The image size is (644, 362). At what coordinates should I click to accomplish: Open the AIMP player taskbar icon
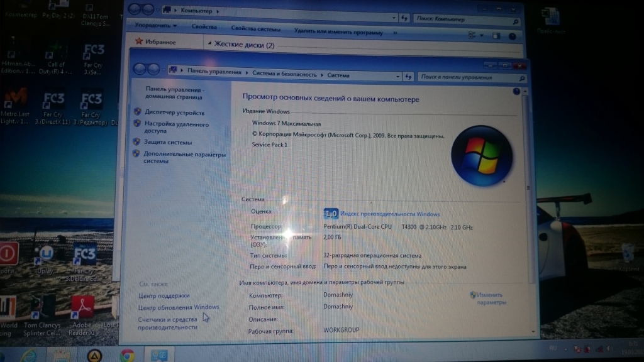95,356
